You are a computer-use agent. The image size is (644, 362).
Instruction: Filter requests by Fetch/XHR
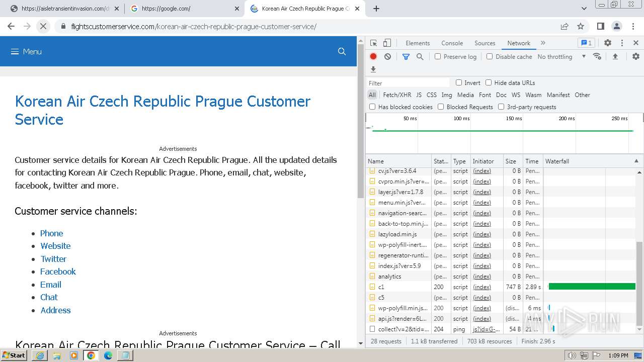(x=397, y=95)
